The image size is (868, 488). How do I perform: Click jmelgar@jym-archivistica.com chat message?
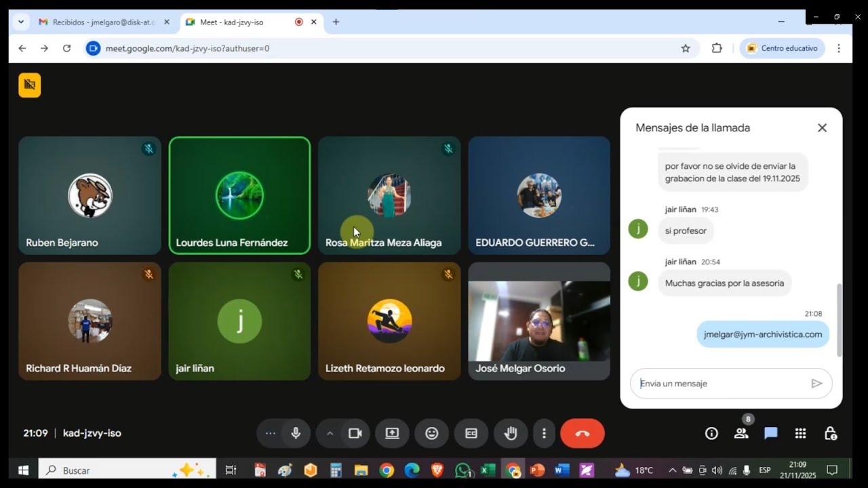click(763, 334)
